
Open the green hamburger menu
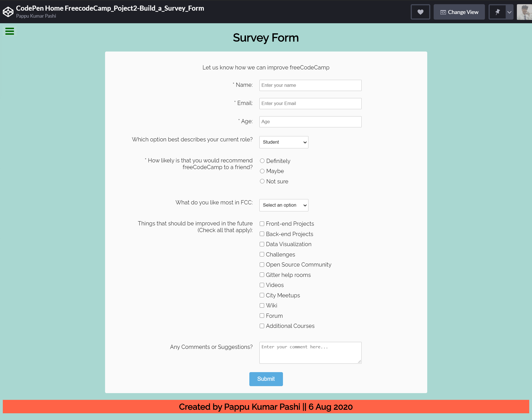[x=10, y=31]
